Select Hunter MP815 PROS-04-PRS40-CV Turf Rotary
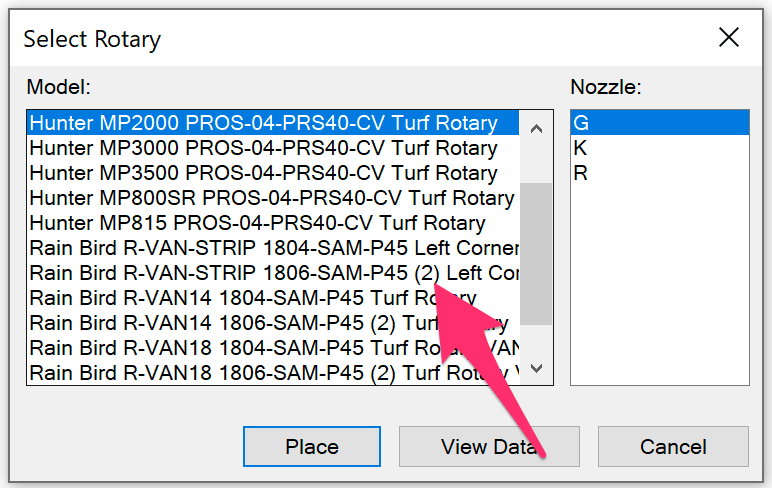The width and height of the screenshot is (772, 488). (x=273, y=223)
